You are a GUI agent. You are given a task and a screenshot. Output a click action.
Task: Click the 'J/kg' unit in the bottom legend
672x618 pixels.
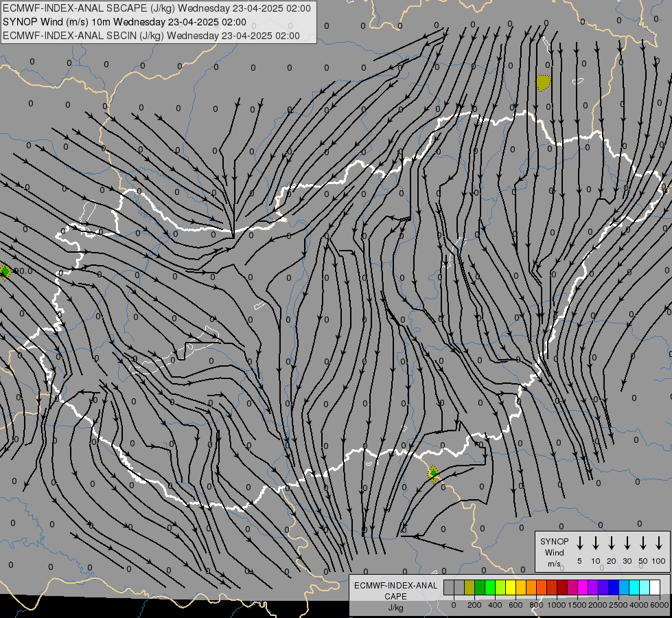[x=395, y=608]
